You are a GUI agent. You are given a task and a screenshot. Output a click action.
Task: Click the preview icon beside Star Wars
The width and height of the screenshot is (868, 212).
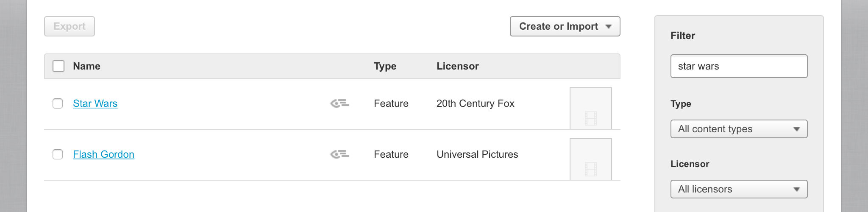pos(339,103)
